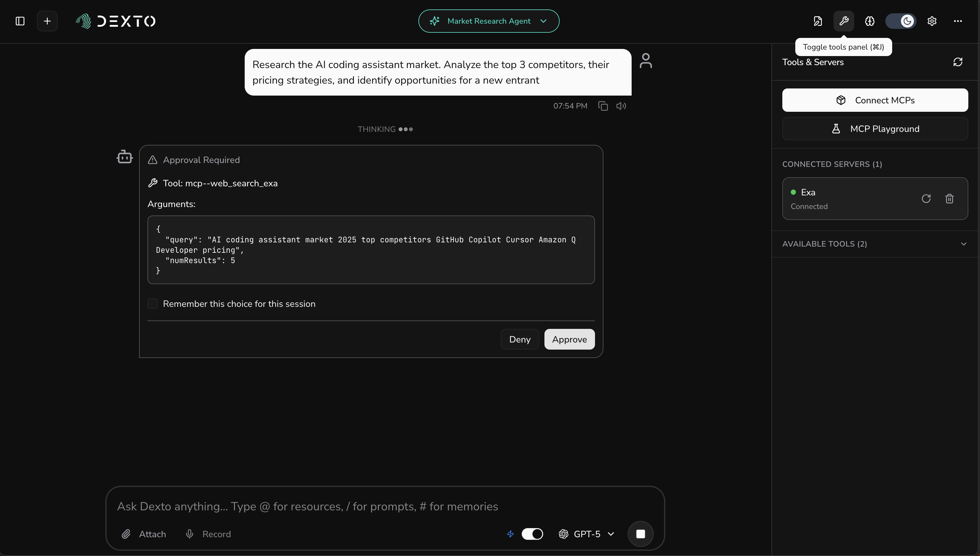This screenshot has height=556, width=980.
Task: Start a new chat with plus icon
Action: pyautogui.click(x=47, y=21)
